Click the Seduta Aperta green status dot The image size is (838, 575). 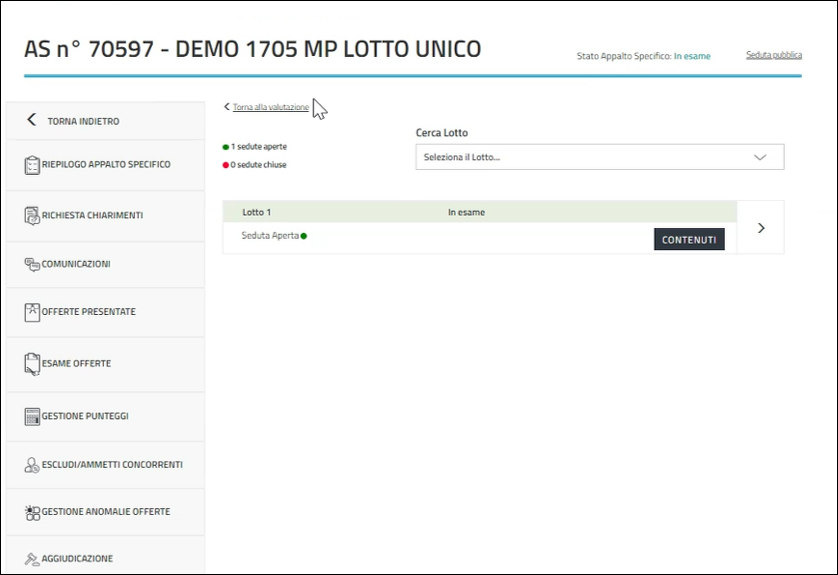(x=304, y=237)
